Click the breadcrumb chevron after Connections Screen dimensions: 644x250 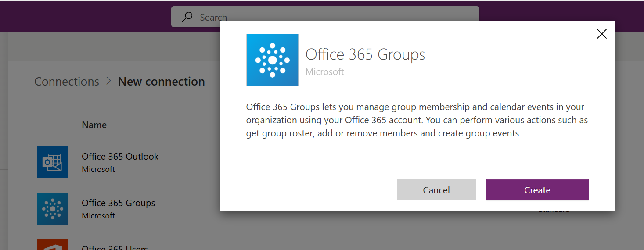108,82
